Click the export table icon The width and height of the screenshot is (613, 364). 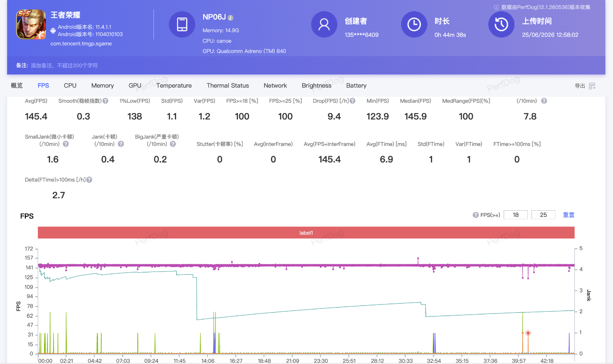coord(592,86)
